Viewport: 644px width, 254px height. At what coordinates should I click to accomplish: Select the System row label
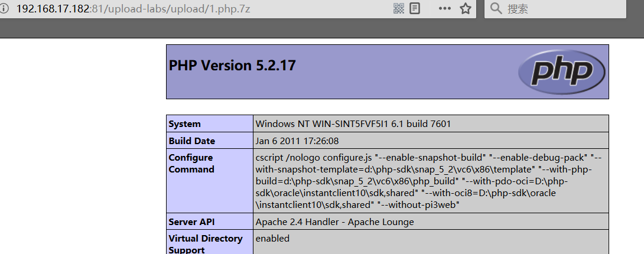[185, 124]
